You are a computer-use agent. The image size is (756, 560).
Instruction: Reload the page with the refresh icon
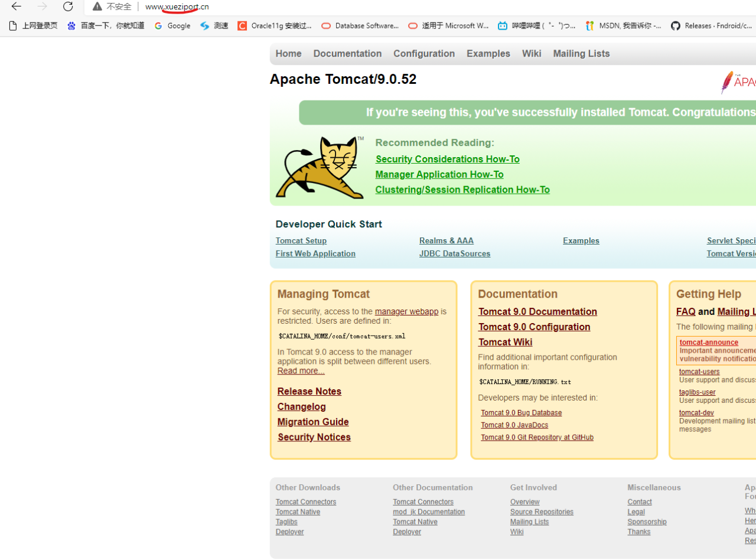[68, 6]
